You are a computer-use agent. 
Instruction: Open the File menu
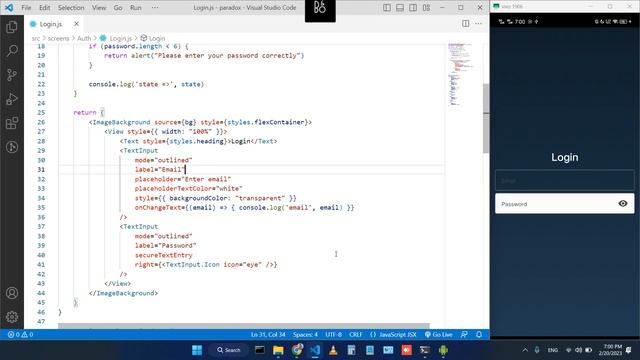coord(26,7)
